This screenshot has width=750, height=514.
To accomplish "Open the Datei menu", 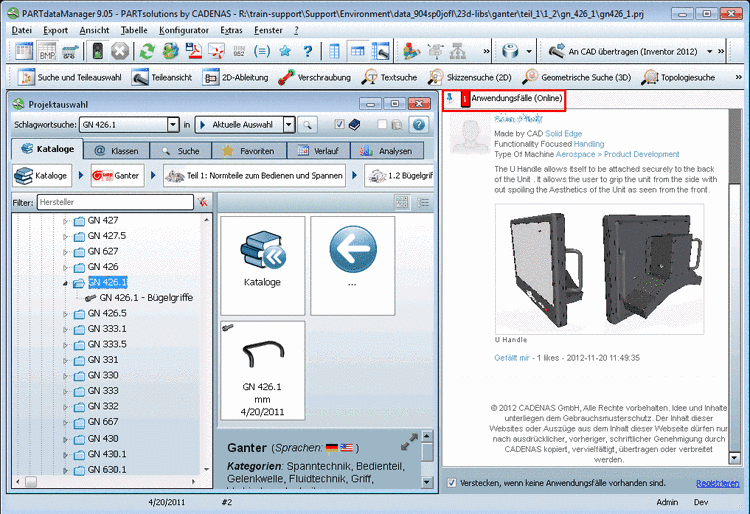I will point(22,30).
